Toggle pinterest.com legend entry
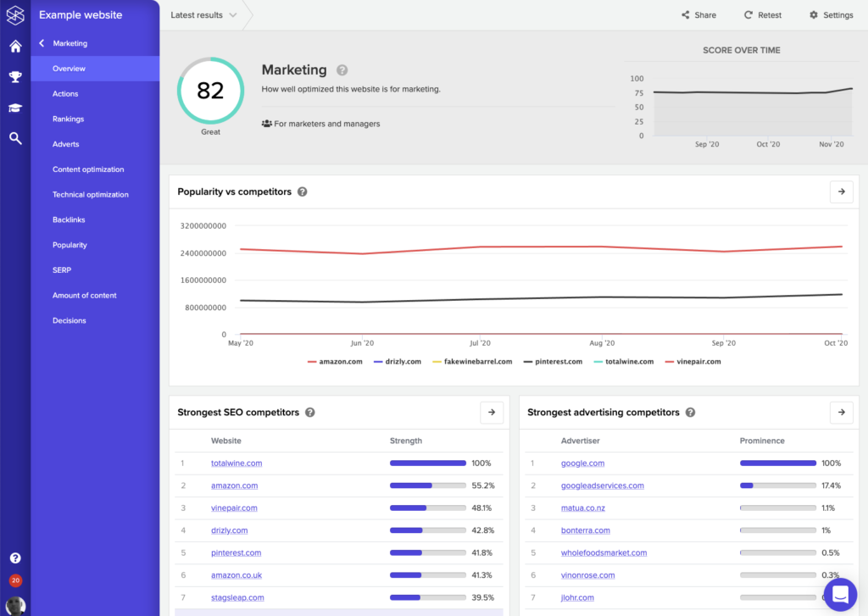The image size is (868, 616). click(553, 362)
